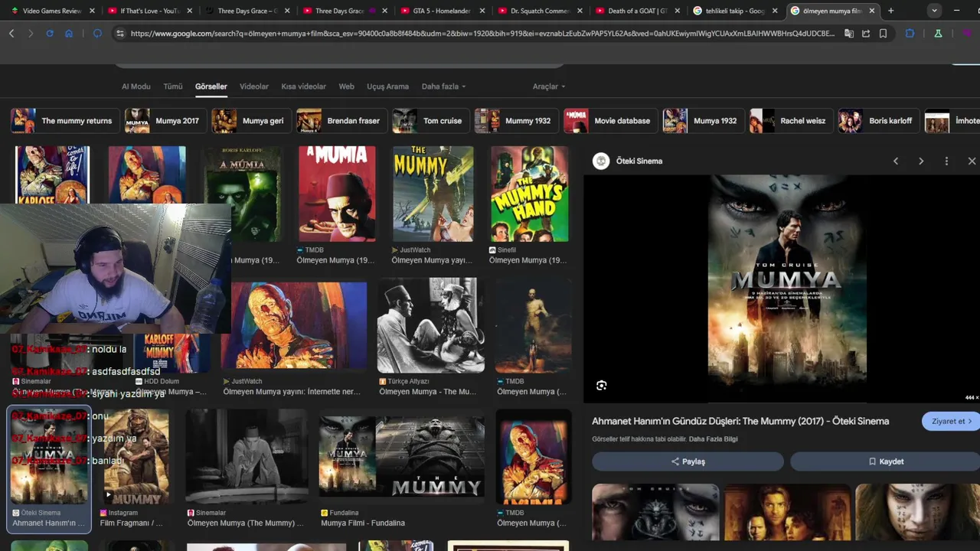
Task: Click the address bar URL field
Action: [482, 34]
